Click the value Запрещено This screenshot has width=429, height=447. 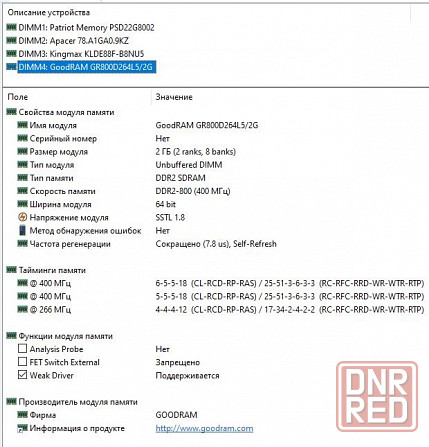178,362
